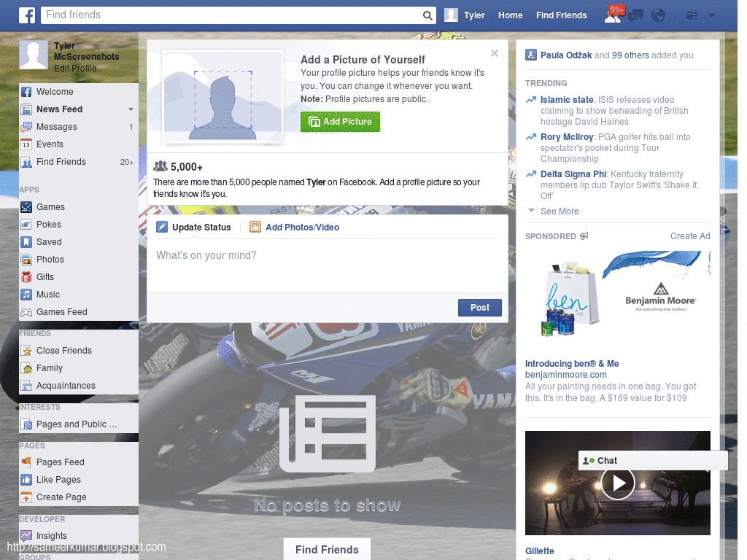
Task: Click the Games app icon
Action: (26, 207)
